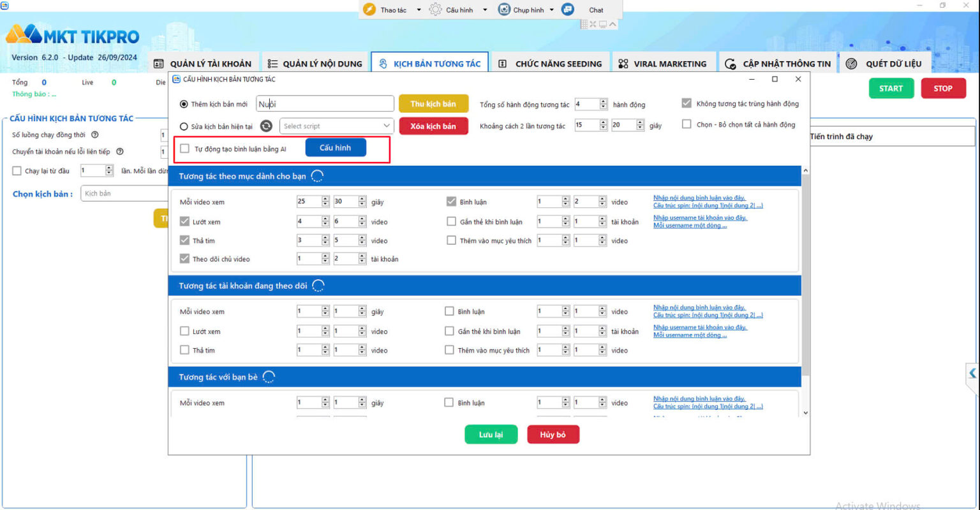
Task: Click loading circle icon beside 'Tương tác với bạn bè'
Action: click(269, 377)
